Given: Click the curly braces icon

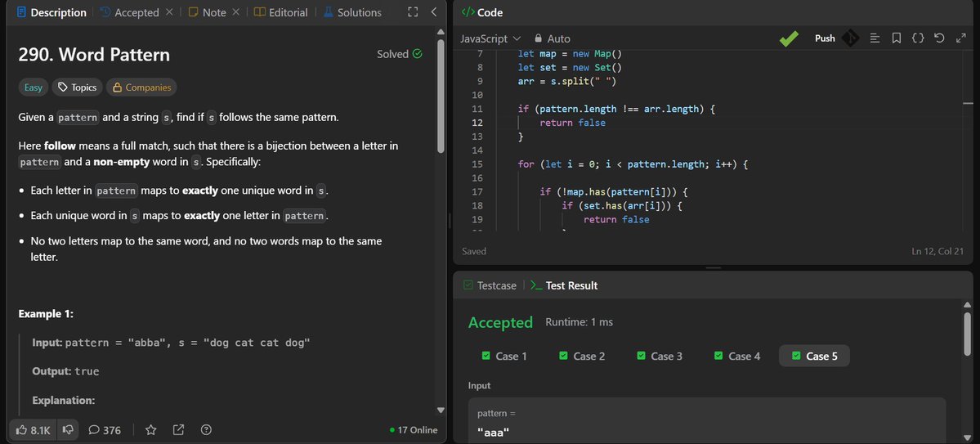Looking at the screenshot, I should (918, 38).
